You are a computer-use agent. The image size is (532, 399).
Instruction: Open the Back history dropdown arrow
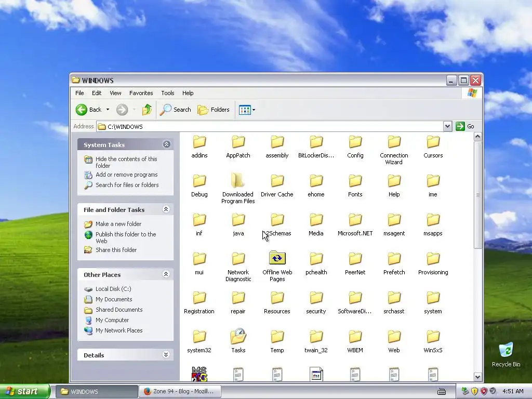pyautogui.click(x=108, y=110)
